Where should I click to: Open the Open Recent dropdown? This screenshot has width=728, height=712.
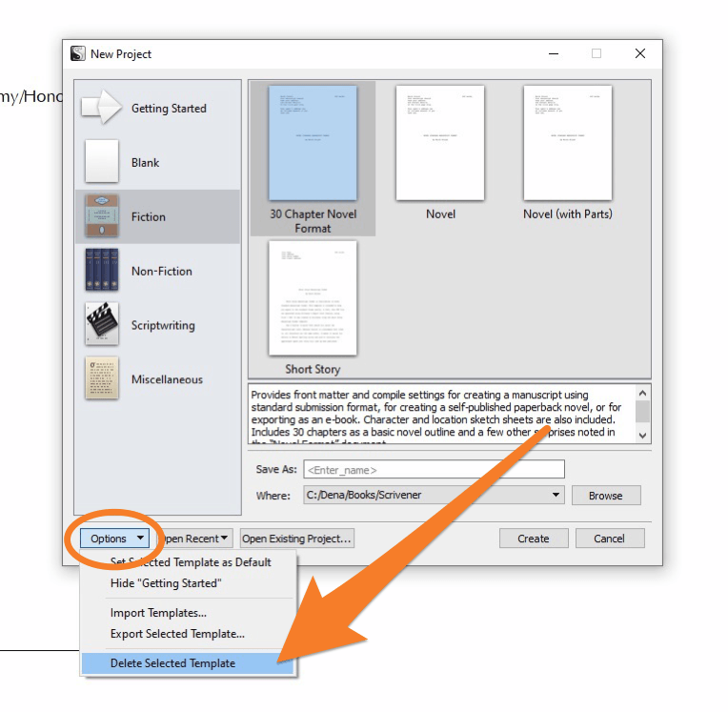coord(195,539)
